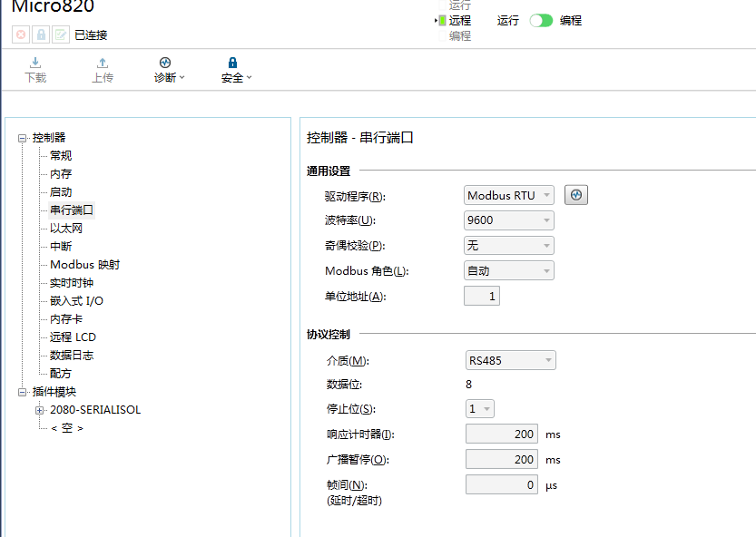Open the 驱动程序 driver dropdown

point(508,195)
